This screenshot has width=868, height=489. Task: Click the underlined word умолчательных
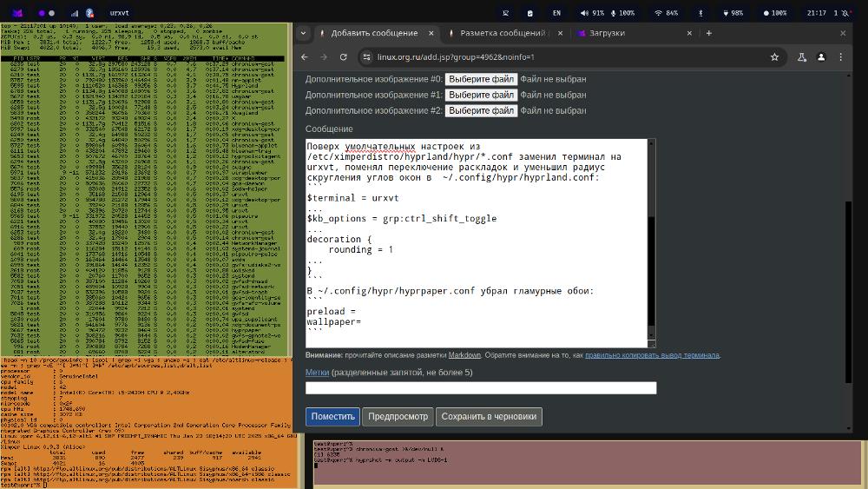tap(380, 147)
